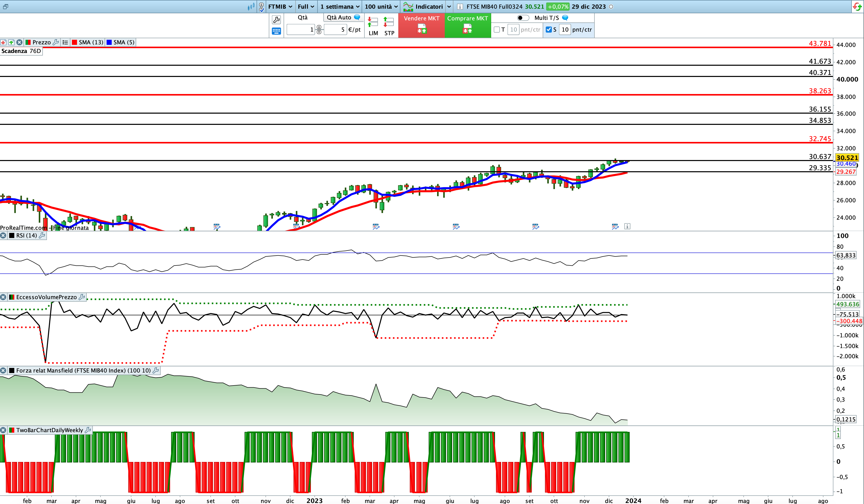This screenshot has height=504, width=864.
Task: Open the 100 unità dropdown
Action: [x=381, y=7]
